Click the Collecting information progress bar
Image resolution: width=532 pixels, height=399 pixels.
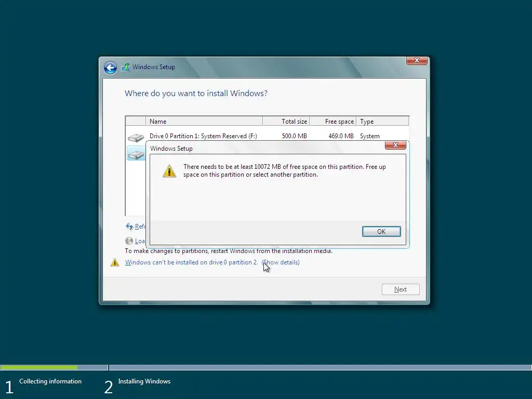pos(54,367)
